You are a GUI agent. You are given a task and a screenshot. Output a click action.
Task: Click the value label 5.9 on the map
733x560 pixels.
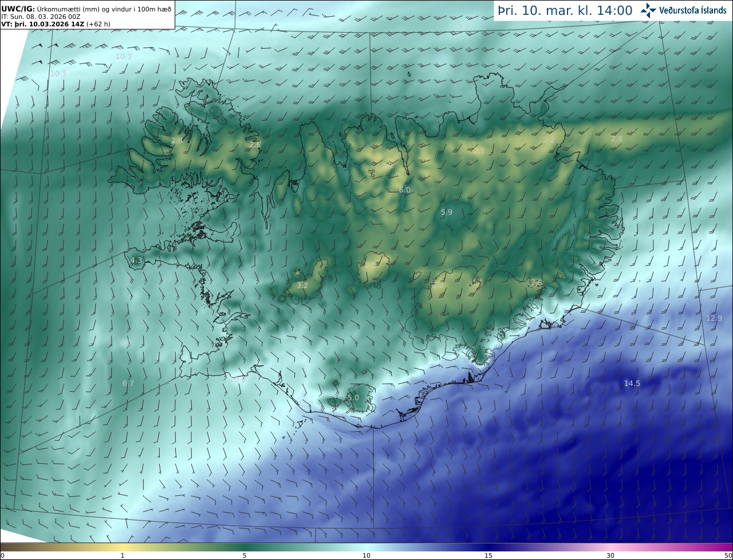click(x=447, y=212)
